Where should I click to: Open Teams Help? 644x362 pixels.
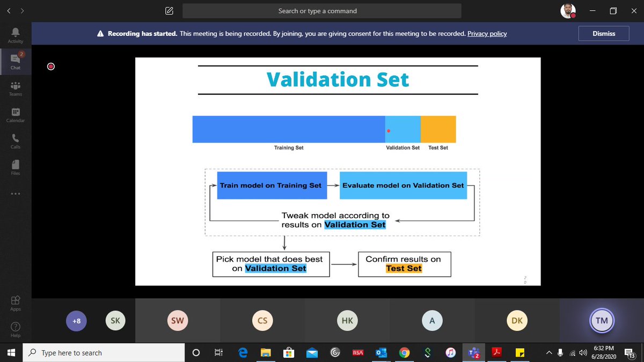(16, 329)
